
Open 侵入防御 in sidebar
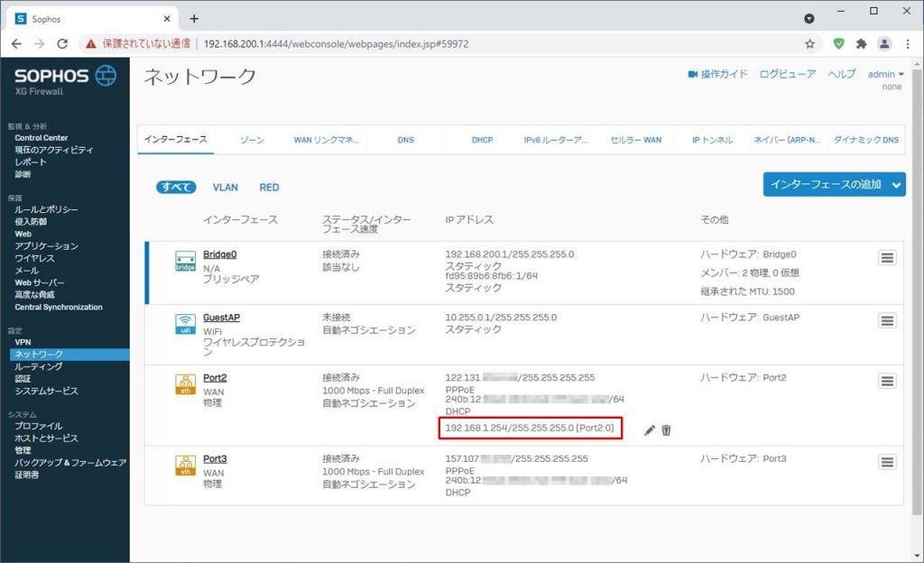coord(31,221)
